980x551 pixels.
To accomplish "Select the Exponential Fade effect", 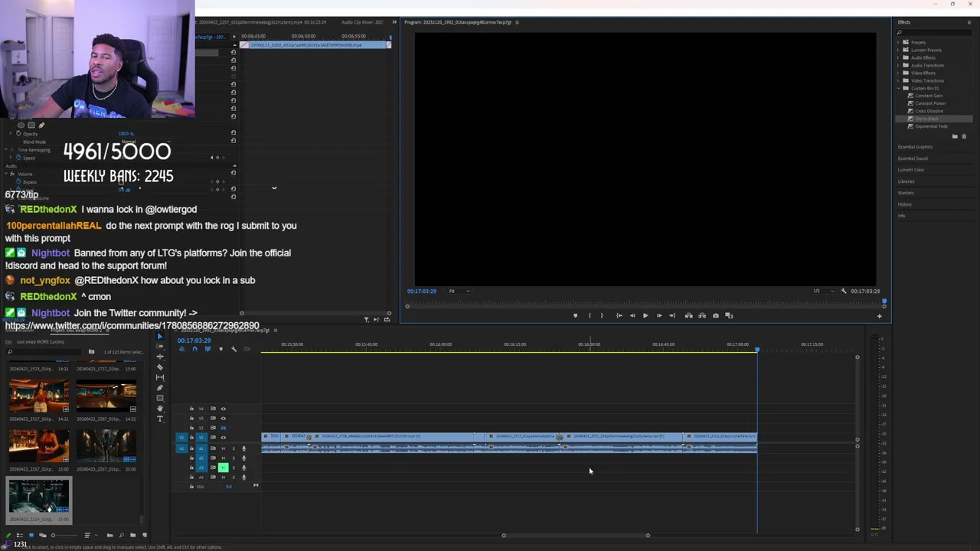I will coord(931,126).
